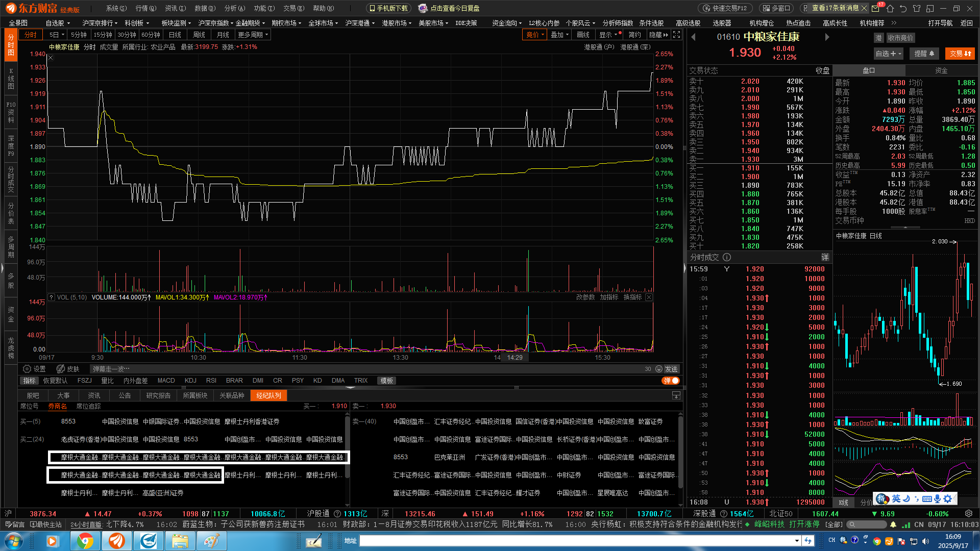Open chart settings gear (设置)
Screen dimensions: 980x551
(34, 369)
